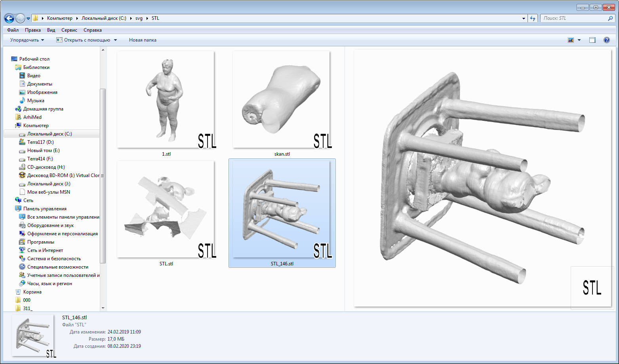Open the Вид menu

pyautogui.click(x=51, y=30)
